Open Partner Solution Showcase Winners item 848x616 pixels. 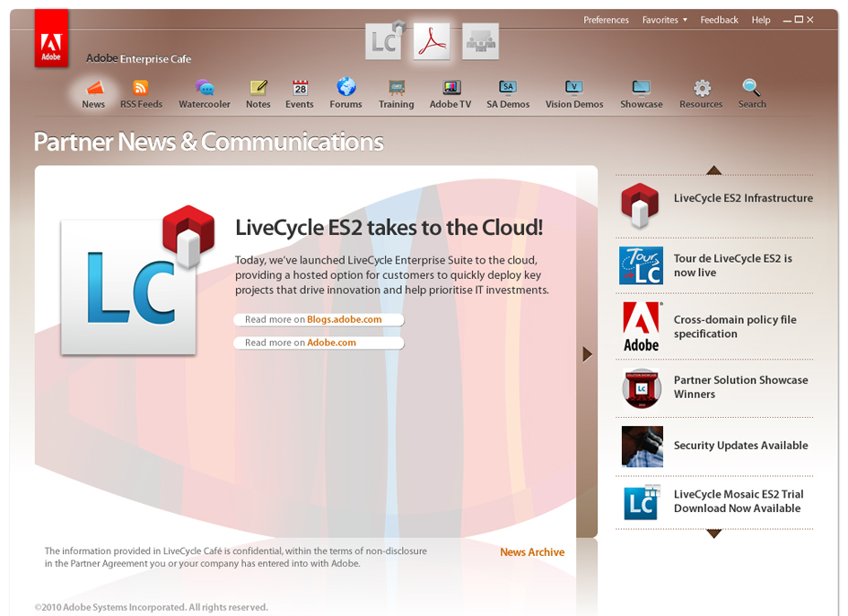741,386
